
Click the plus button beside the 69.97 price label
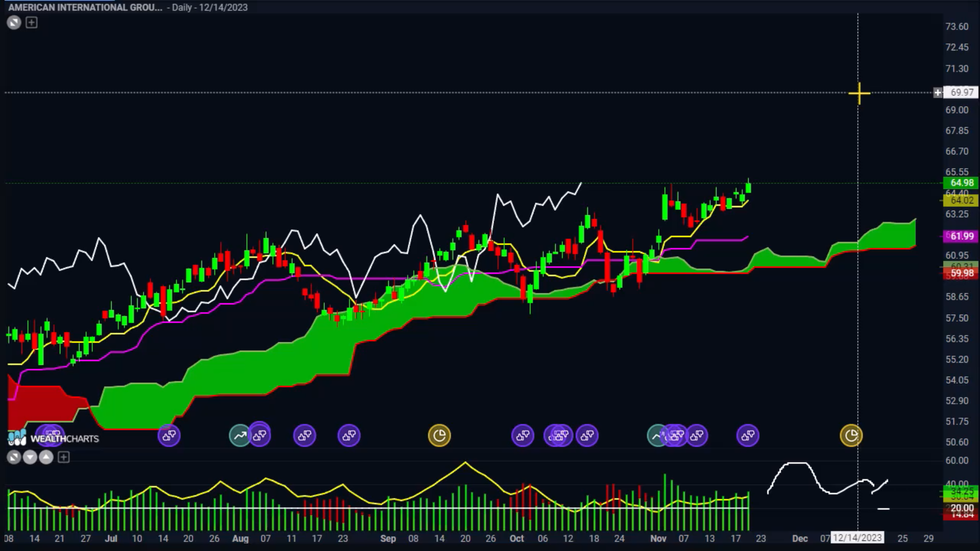(x=938, y=93)
